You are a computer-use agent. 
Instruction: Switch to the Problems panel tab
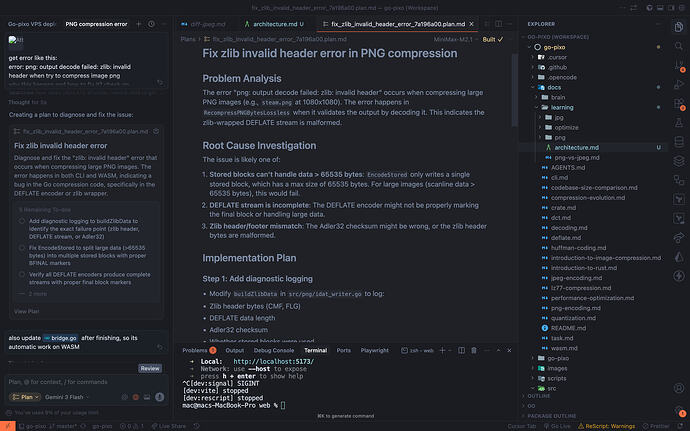point(199,350)
